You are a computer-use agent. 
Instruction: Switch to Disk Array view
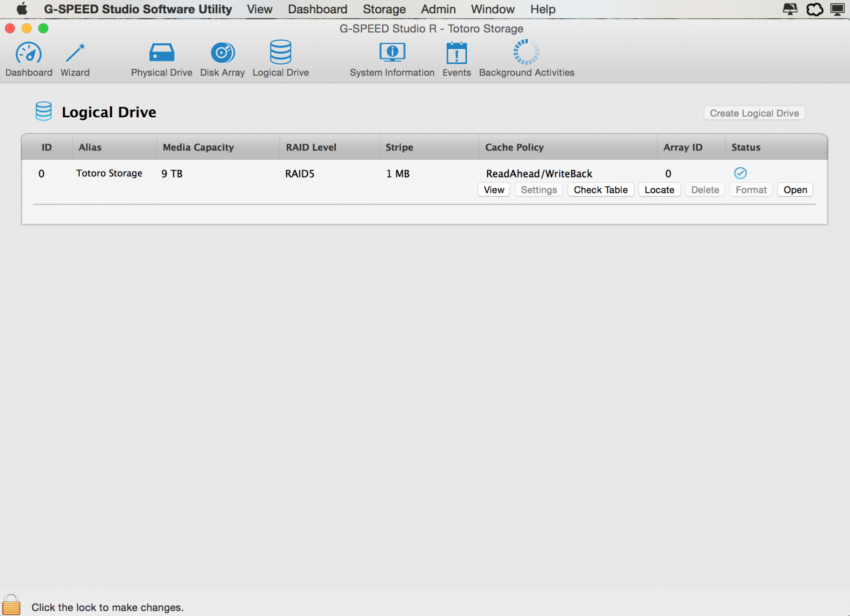pos(222,54)
